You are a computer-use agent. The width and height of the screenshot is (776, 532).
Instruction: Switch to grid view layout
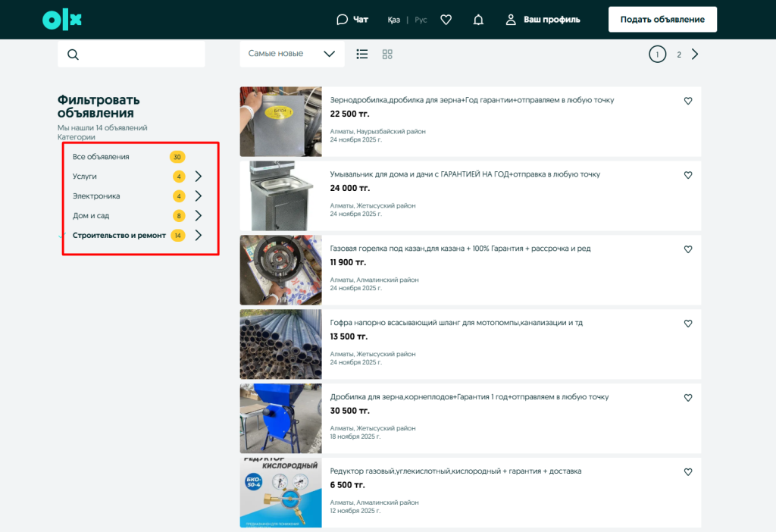pyautogui.click(x=387, y=54)
